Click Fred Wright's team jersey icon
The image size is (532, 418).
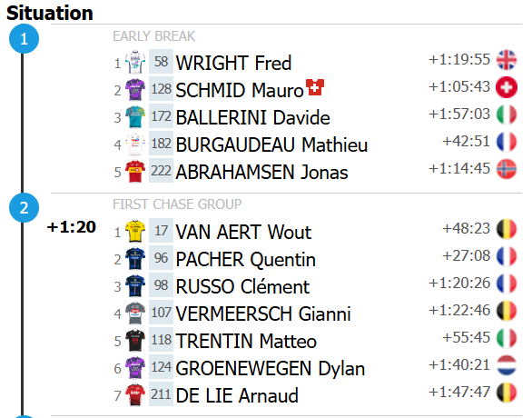point(135,62)
